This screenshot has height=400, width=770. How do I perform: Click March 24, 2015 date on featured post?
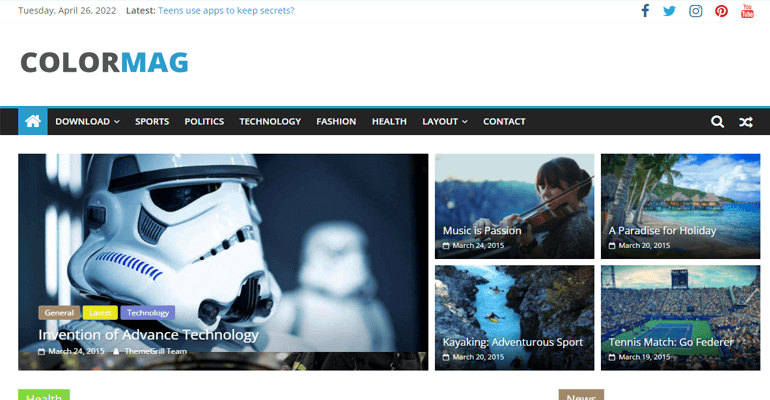coord(76,351)
